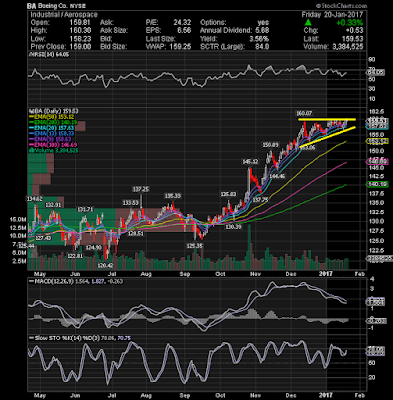Select the green EMA(200) legend entry
Viewport: 393px width, 400px height.
tap(54, 122)
